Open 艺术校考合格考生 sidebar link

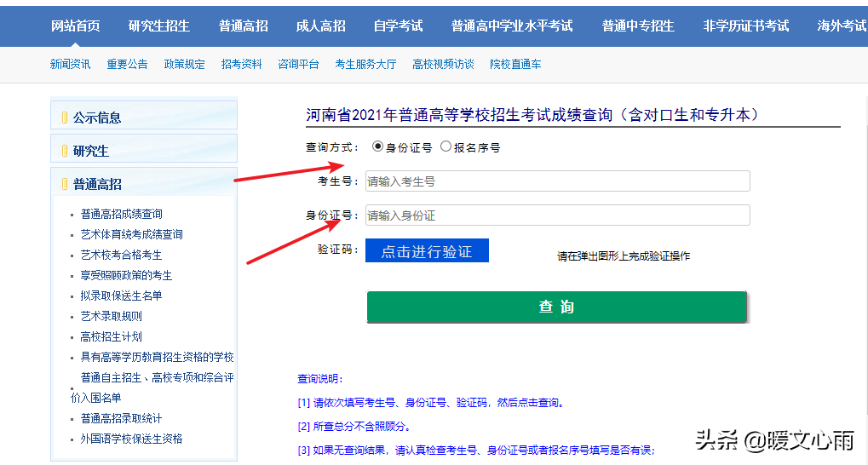point(121,255)
